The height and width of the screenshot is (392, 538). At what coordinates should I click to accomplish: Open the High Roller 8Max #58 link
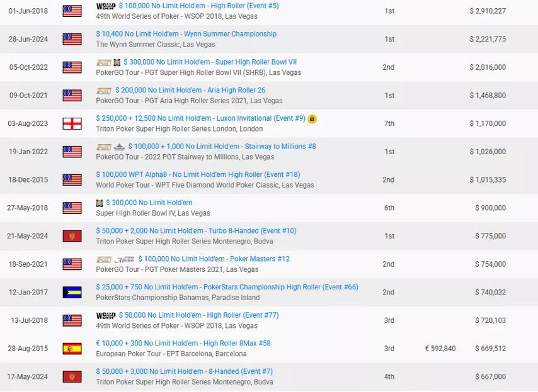coord(183,344)
